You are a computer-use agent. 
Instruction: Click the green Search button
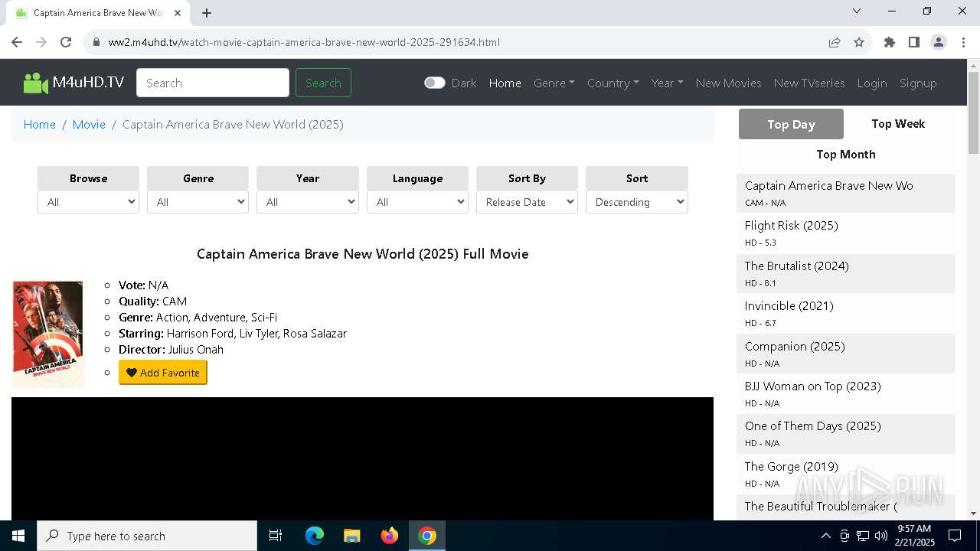click(x=323, y=83)
